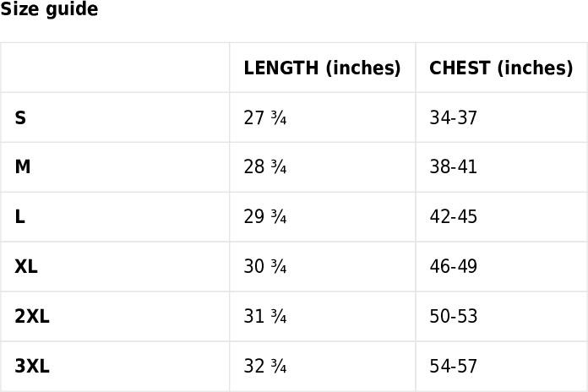Click the 2XL size row label
588x392 pixels.
click(32, 316)
